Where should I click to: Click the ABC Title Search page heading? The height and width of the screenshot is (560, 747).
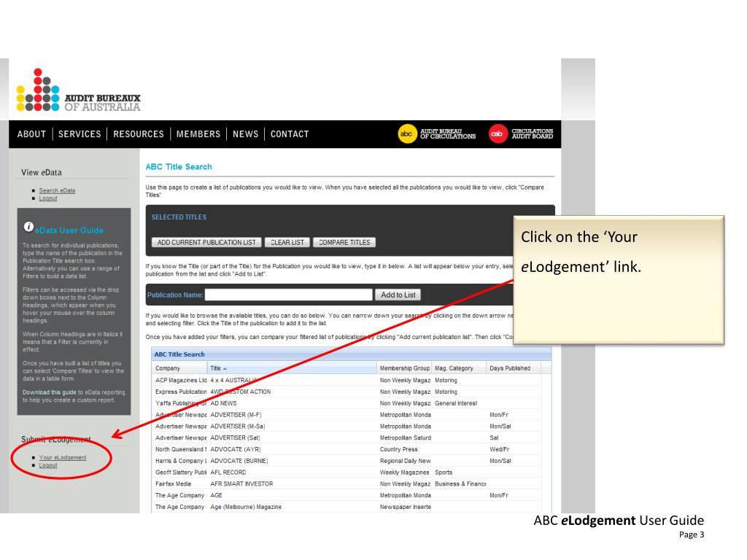click(x=179, y=167)
